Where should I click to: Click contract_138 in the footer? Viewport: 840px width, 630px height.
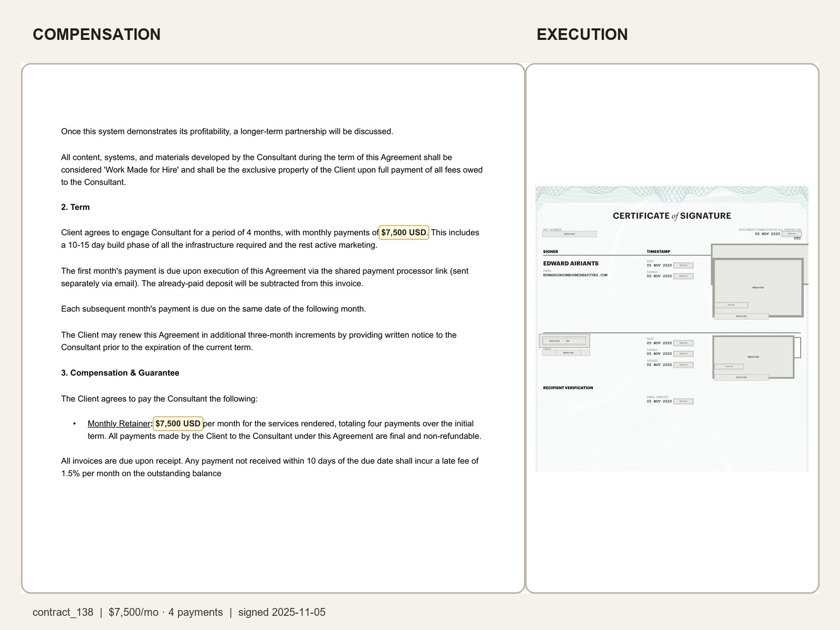(63, 612)
